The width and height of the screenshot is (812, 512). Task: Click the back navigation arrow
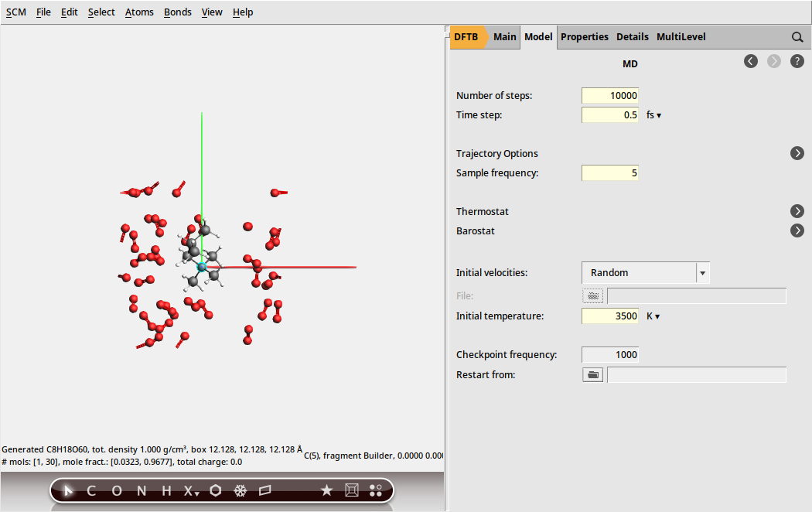[x=750, y=60]
